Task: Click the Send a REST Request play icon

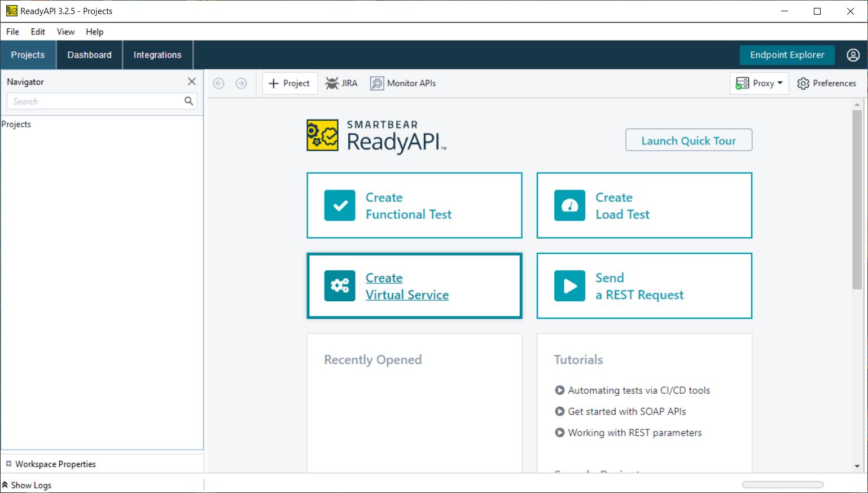Action: tap(569, 286)
